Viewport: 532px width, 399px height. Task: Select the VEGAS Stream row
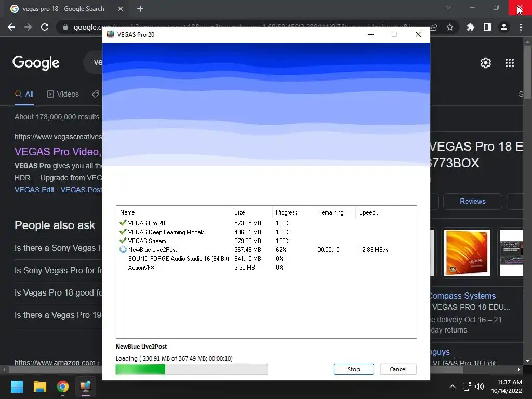[266, 241]
